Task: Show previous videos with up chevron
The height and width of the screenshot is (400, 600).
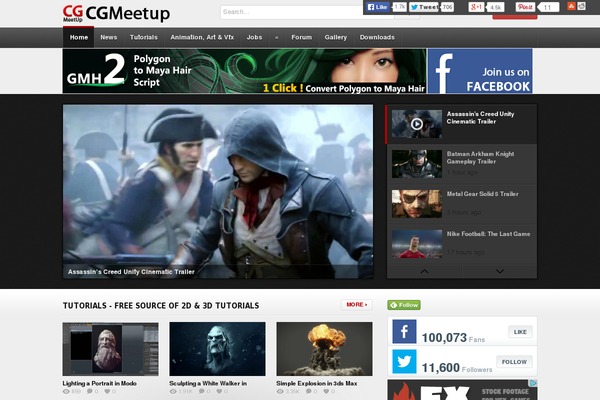Action: [424, 271]
